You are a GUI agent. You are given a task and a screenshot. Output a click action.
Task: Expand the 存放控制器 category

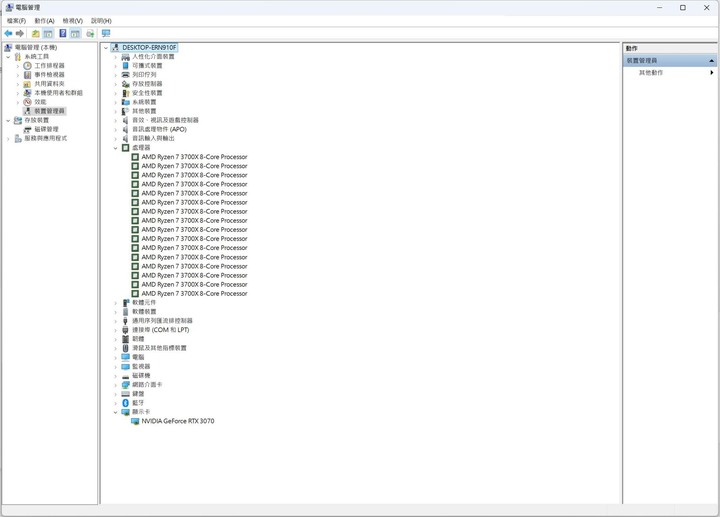click(116, 84)
